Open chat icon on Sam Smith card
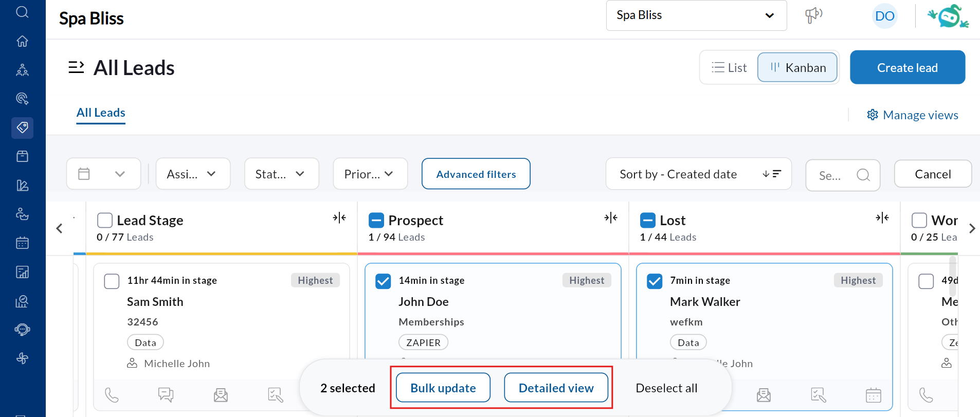The height and width of the screenshot is (417, 980). [x=166, y=395]
